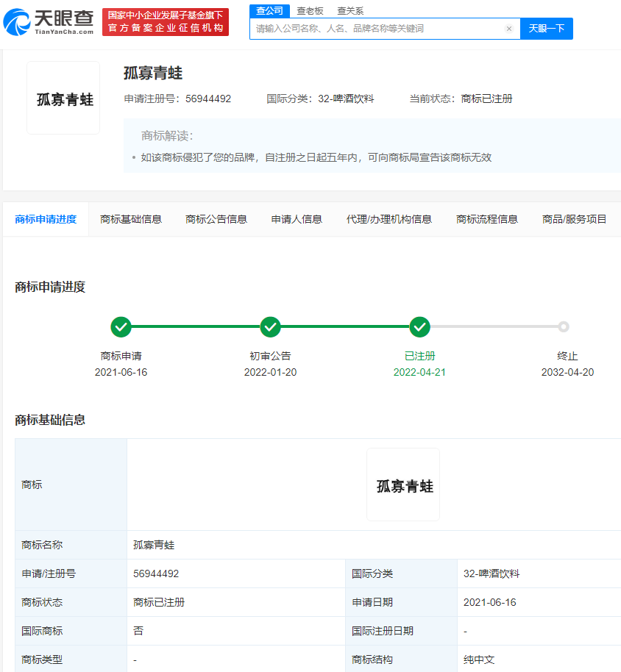Click the green 初审公告 checkmark step icon
The image size is (621, 672).
270,326
